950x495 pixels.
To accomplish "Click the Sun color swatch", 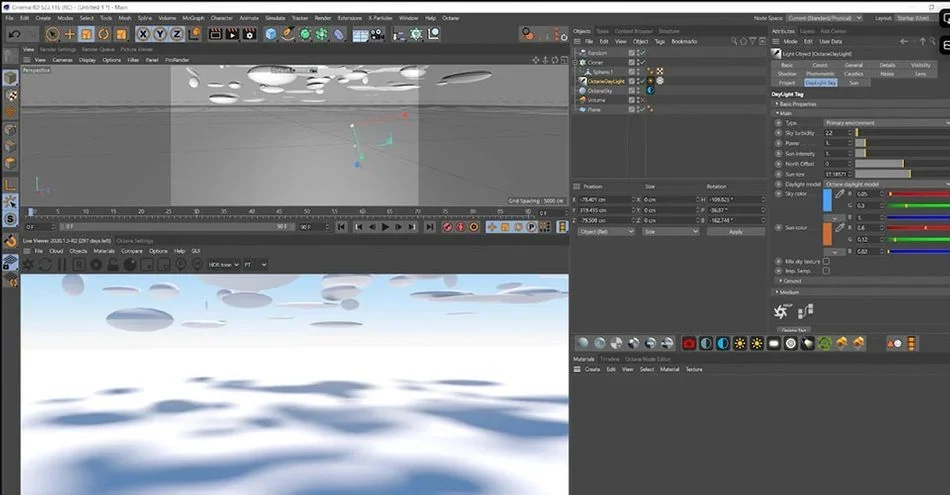I will [827, 234].
